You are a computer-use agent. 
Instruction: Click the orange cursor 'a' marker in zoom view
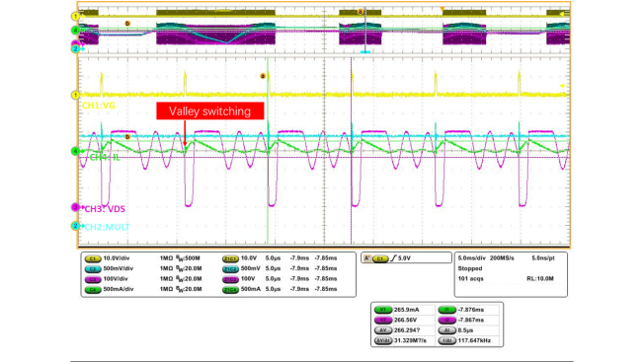tap(263, 76)
